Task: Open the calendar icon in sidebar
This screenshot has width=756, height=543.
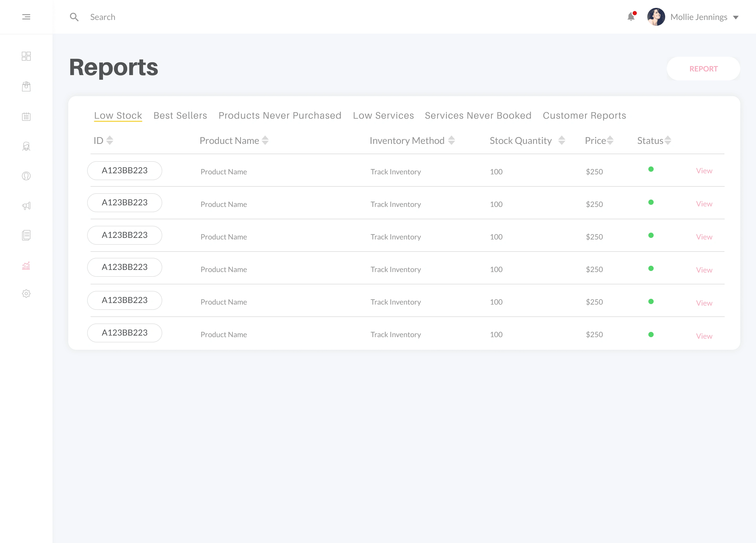Action: coord(26,116)
